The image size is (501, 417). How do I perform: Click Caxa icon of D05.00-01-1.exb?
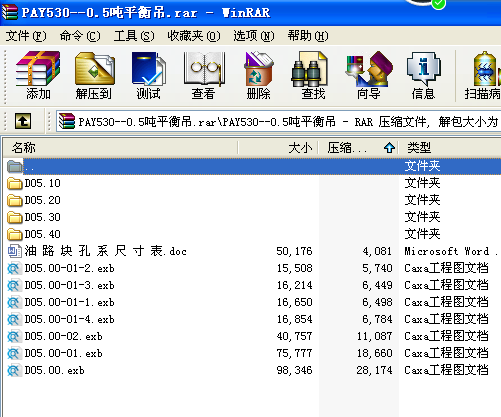[14, 302]
